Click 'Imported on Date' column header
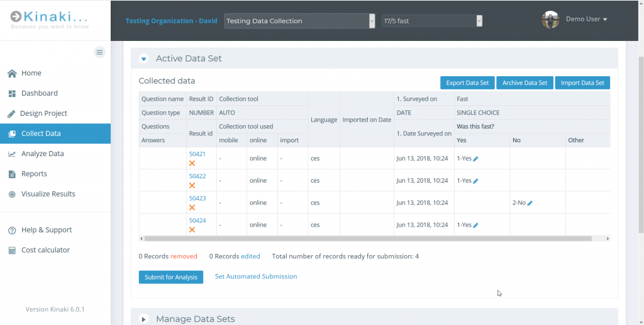Image resolution: width=644 pixels, height=325 pixels. point(367,120)
